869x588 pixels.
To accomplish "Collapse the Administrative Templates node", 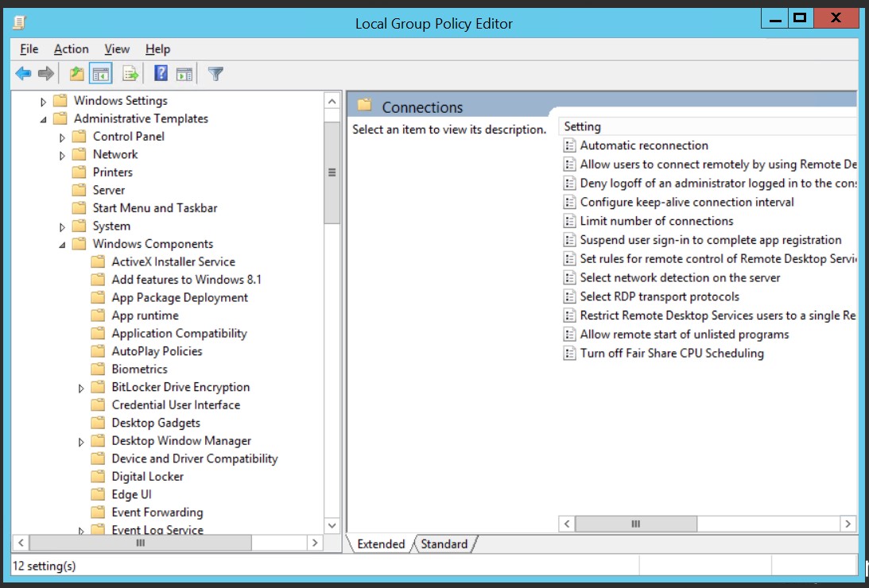I will coord(44,119).
